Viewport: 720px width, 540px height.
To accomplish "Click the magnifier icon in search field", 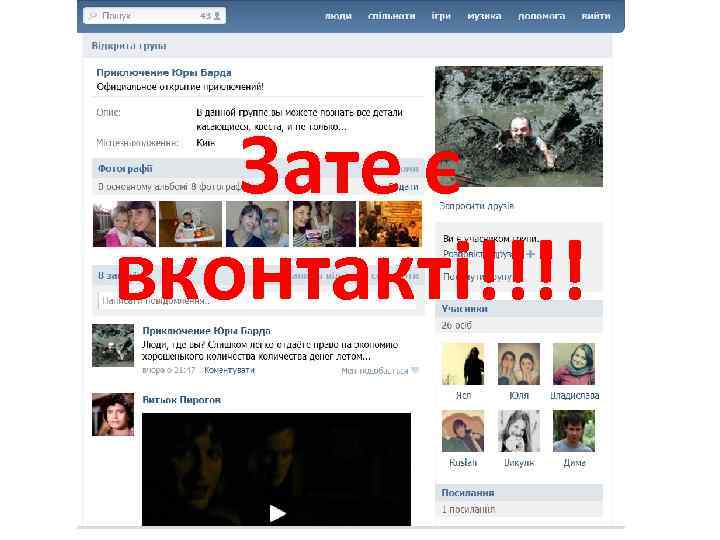I will [x=93, y=16].
